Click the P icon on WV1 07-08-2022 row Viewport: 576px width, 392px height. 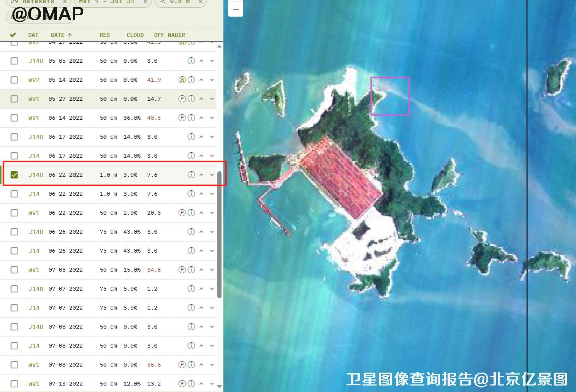[182, 365]
